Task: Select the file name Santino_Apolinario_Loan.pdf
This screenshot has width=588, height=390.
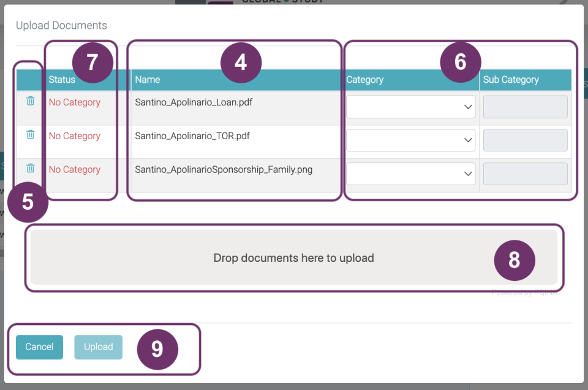Action: pyautogui.click(x=194, y=102)
